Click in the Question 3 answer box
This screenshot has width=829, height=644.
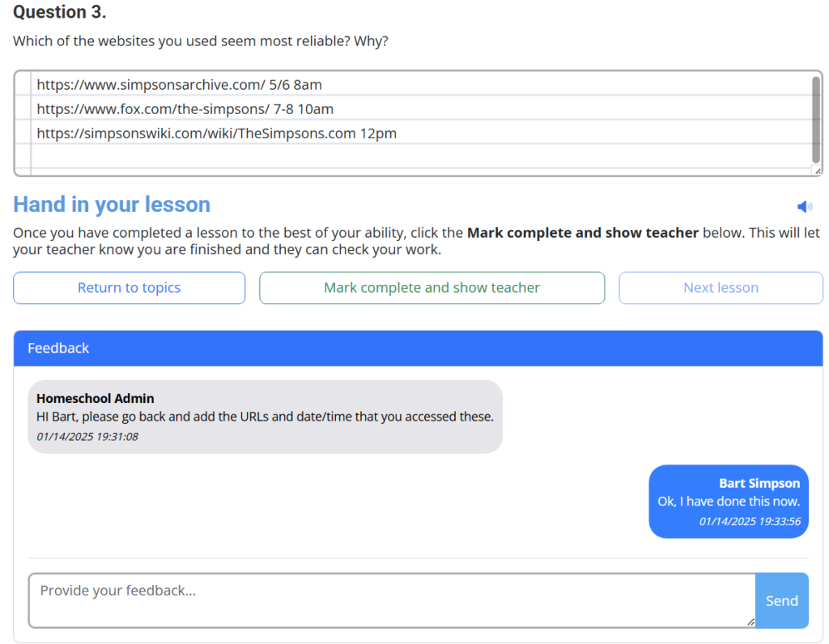(418, 123)
